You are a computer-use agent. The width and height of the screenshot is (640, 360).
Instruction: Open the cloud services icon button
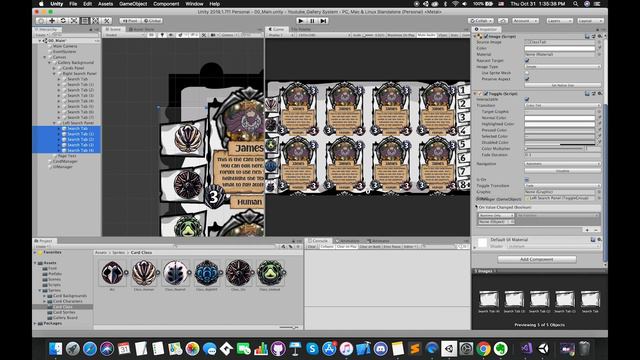503,20
